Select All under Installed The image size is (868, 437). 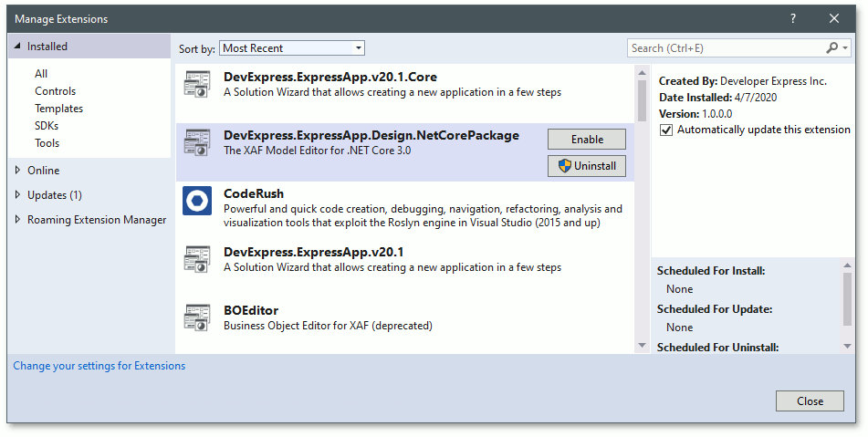tap(41, 74)
